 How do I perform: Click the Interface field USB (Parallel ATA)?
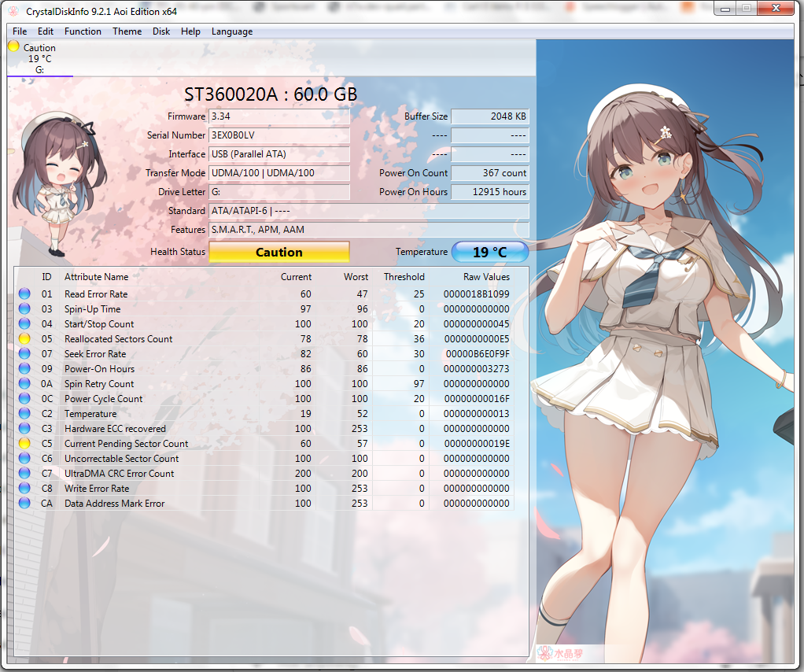coord(279,154)
